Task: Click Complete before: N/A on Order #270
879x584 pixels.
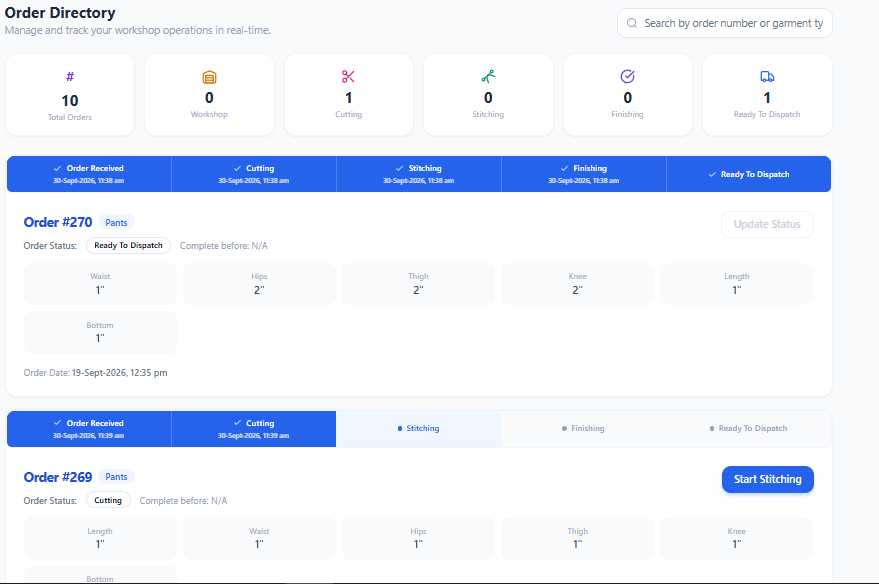Action: (224, 245)
